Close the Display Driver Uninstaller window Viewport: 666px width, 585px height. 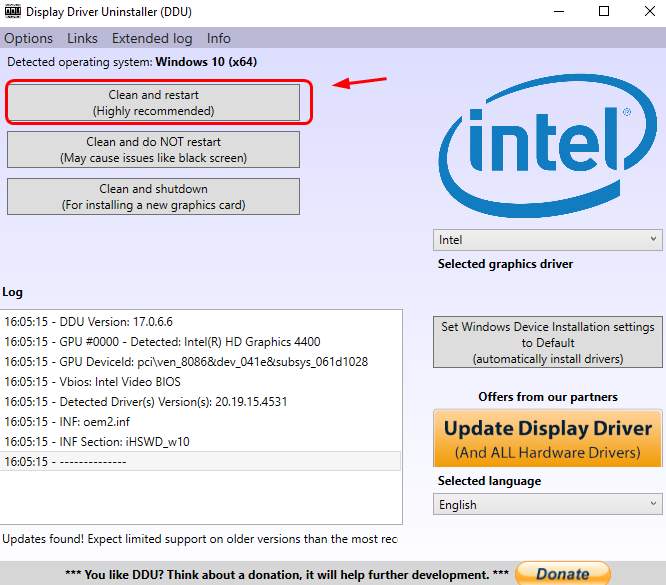pos(649,11)
